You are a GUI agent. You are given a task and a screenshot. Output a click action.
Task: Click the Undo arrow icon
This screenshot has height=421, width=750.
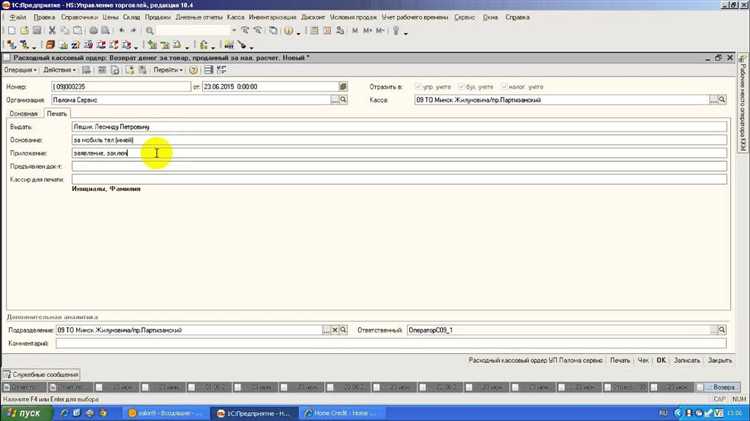tap(122, 31)
